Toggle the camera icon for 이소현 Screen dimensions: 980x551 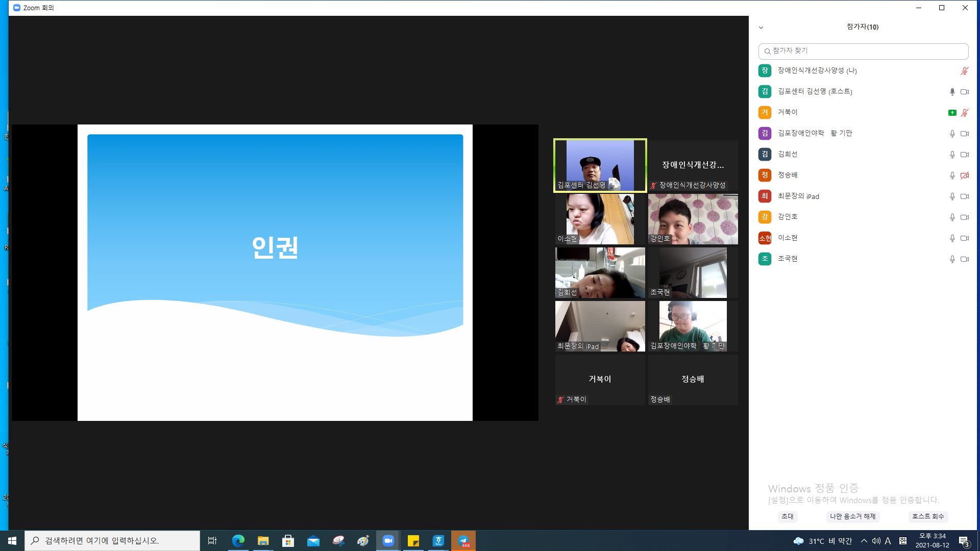[x=964, y=238]
